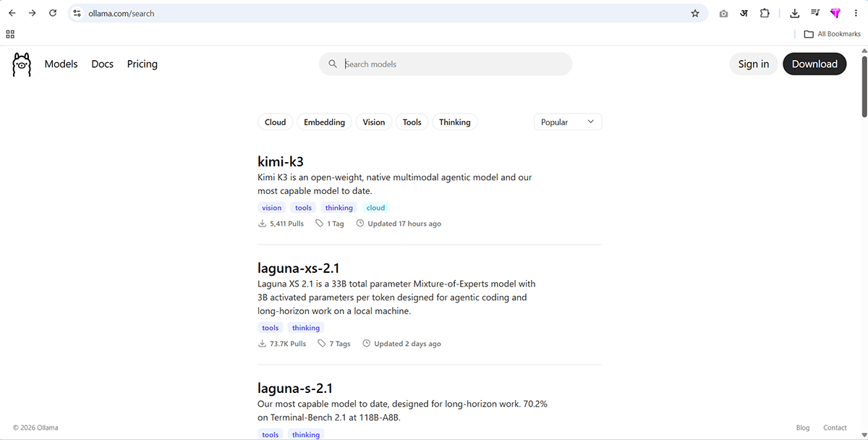Open the Chrome three-dot menu
The height and width of the screenshot is (440, 868).
(856, 13)
